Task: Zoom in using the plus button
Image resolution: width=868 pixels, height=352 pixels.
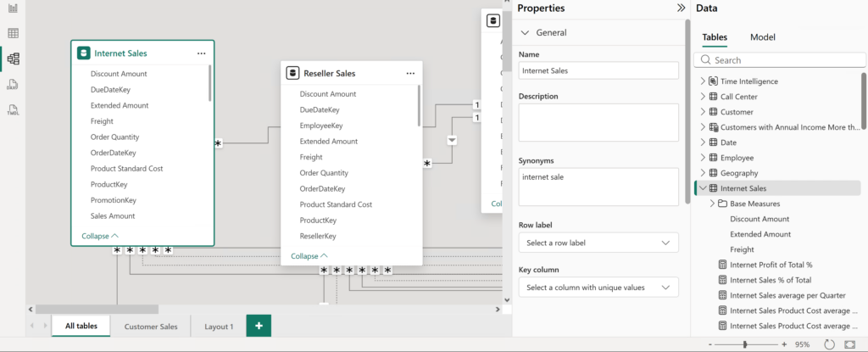Action: pos(784,344)
